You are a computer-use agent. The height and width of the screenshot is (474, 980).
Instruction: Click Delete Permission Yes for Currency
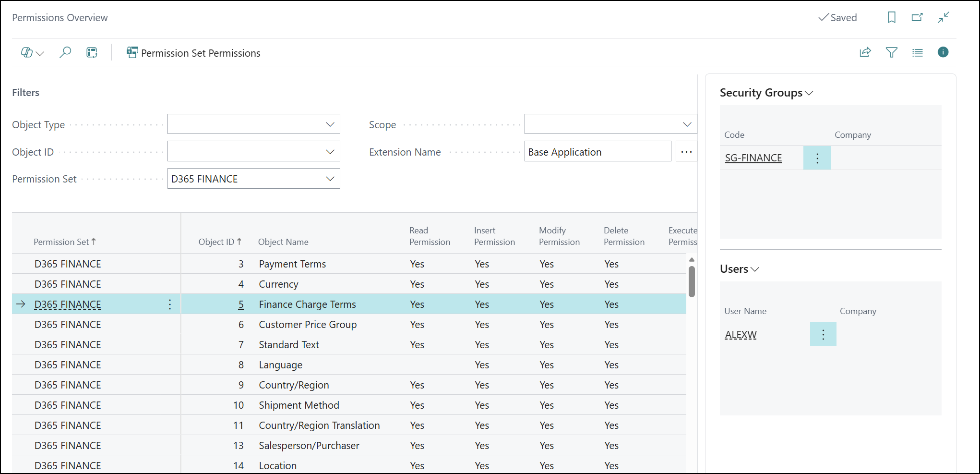coord(611,284)
